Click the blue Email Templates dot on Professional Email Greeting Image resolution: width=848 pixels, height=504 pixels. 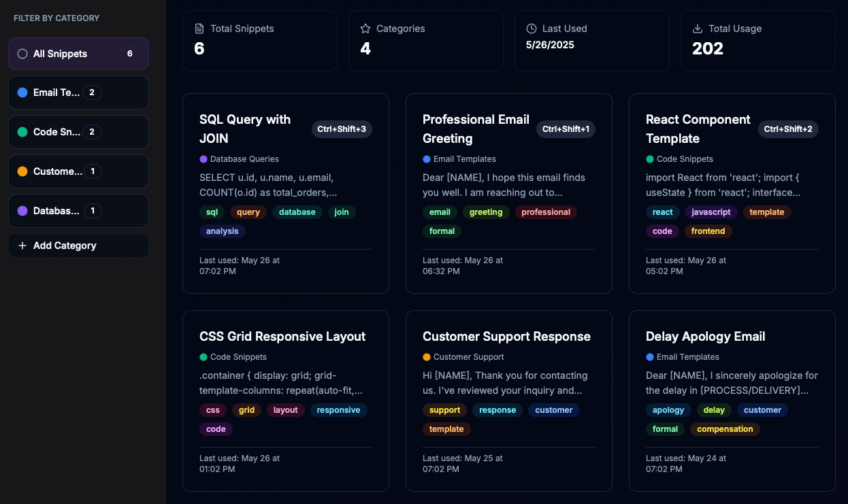[x=425, y=158]
